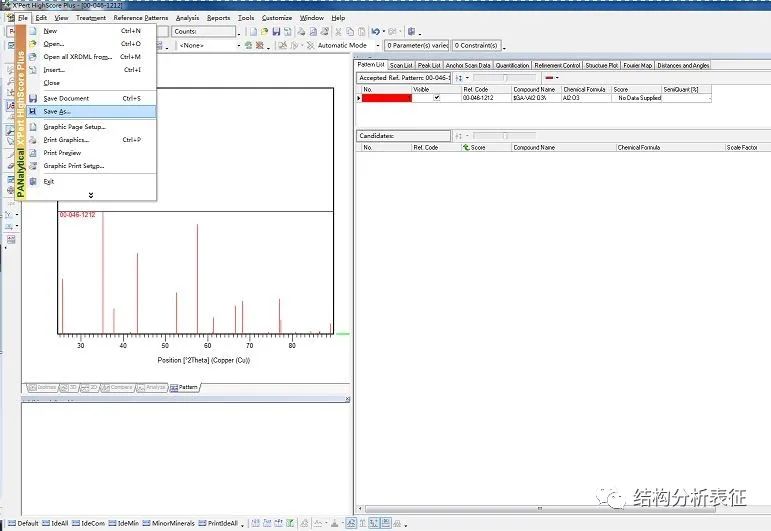
Task: Click the sort icon in Score column header
Action: coord(466,148)
